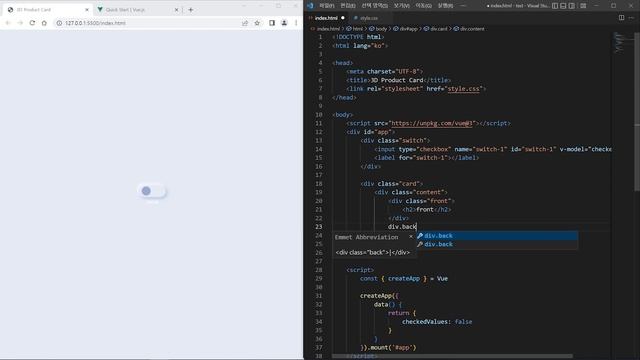Screen dimensions: 640x360
Task: Close the Emmet Abbreviation details popup
Action: tap(411, 237)
